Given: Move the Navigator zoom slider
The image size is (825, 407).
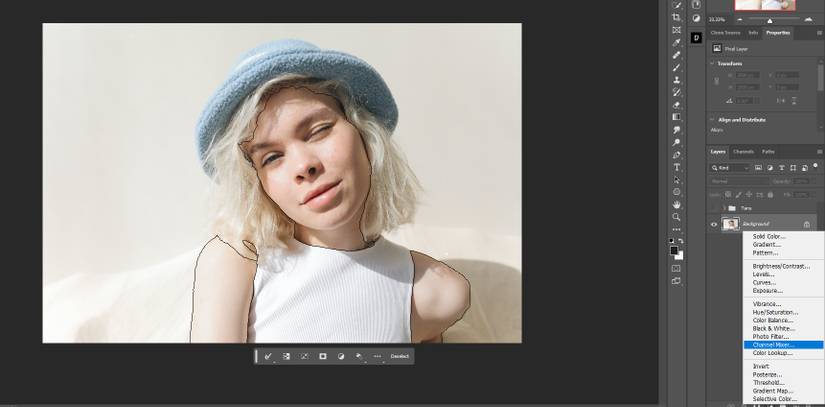Looking at the screenshot, I should pos(770,21).
